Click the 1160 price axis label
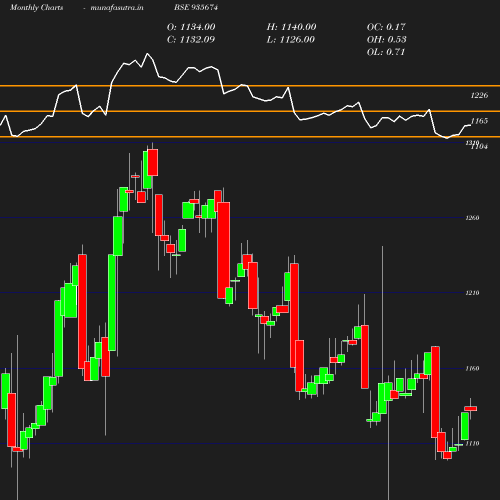This screenshot has height=500, width=500. [472, 368]
